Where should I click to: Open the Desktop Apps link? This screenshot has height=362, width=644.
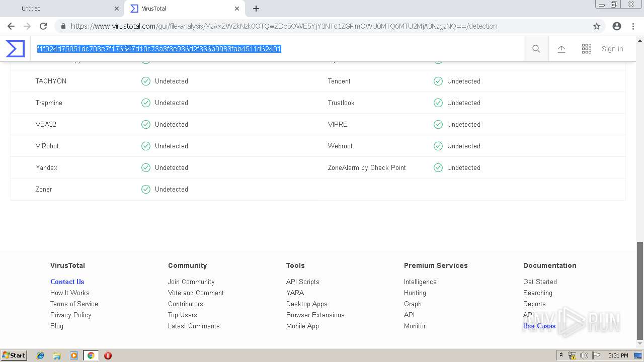pos(307,304)
